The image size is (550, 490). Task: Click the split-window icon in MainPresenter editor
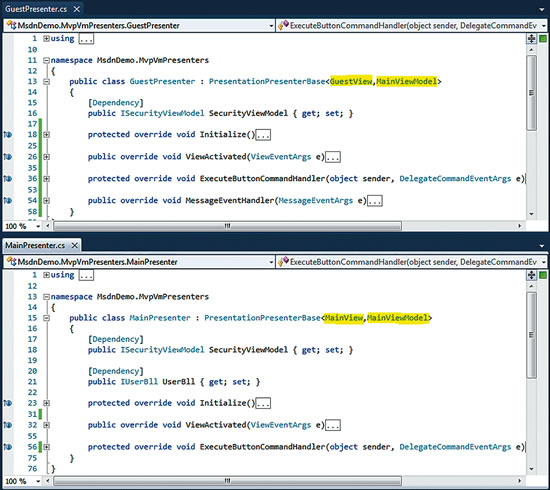click(532, 275)
